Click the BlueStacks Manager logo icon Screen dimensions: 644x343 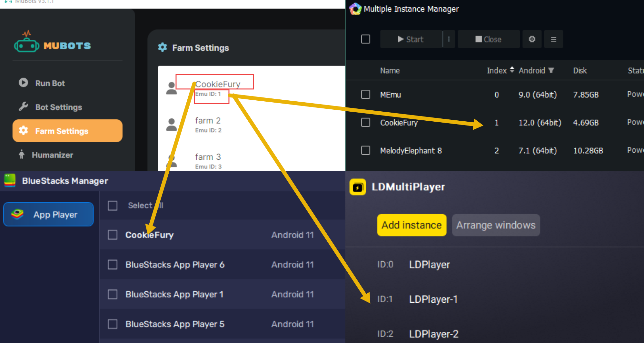point(10,180)
